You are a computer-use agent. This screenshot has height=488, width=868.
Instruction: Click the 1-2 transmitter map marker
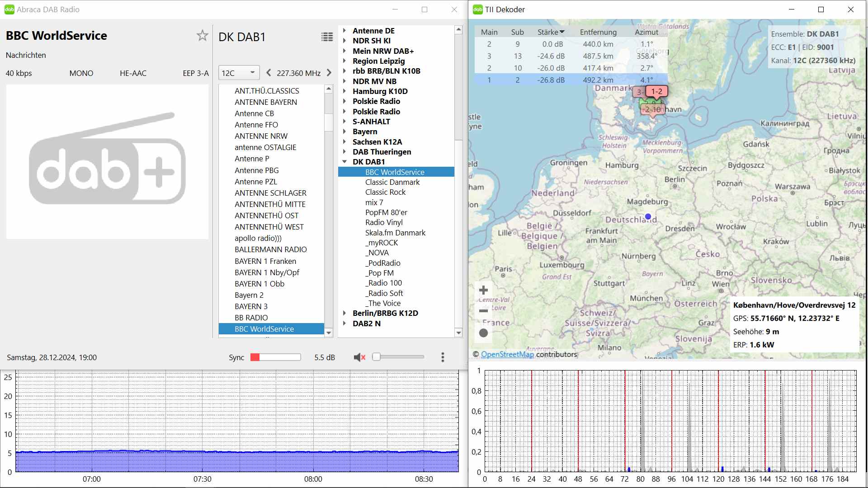656,92
